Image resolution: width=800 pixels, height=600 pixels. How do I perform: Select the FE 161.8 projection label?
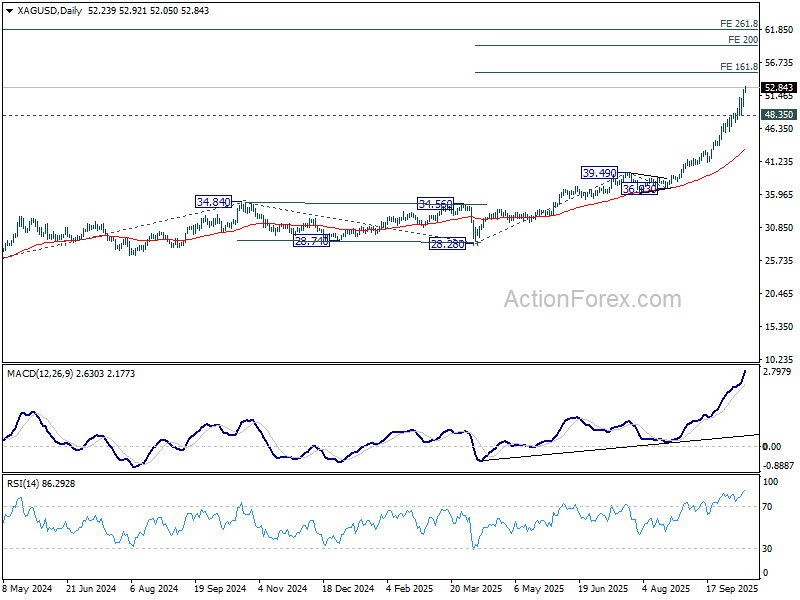pyautogui.click(x=739, y=67)
